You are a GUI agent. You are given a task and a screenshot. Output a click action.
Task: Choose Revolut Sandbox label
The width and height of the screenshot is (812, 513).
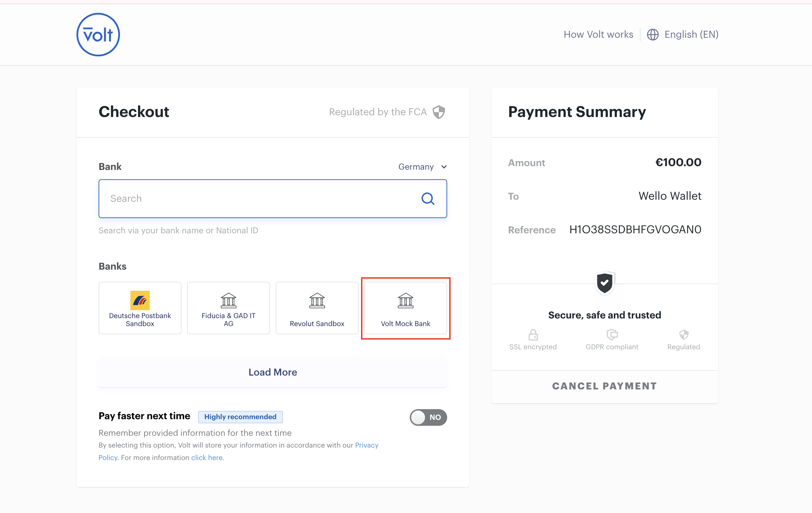tap(317, 324)
